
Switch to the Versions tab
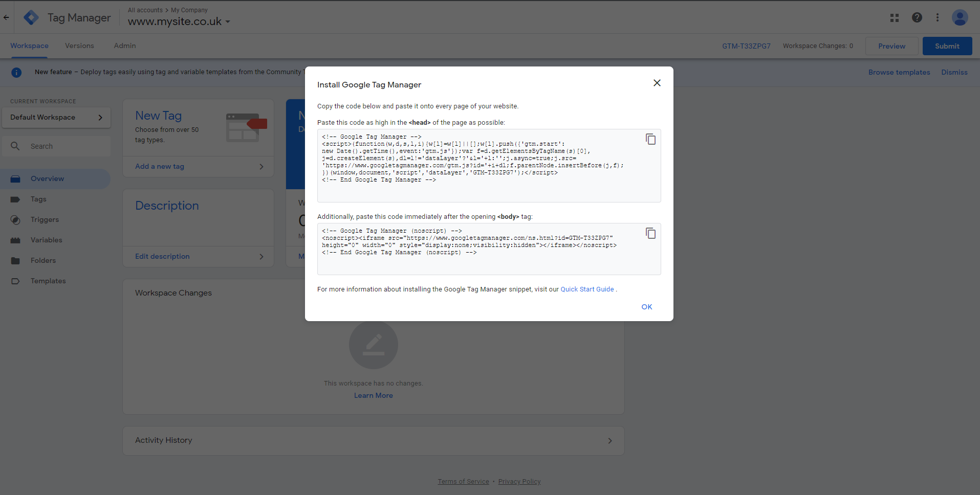(79, 46)
